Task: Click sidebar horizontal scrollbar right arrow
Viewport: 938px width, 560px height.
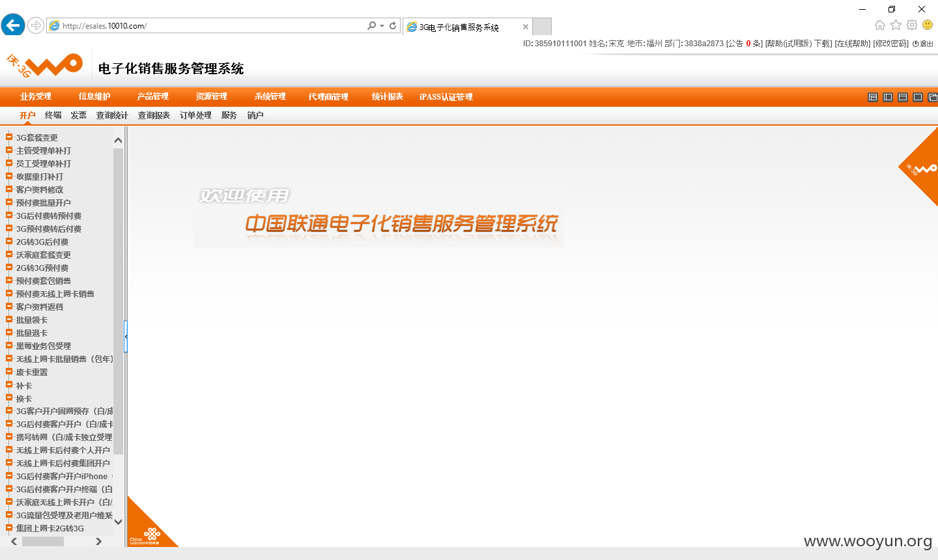Action: click(x=98, y=541)
